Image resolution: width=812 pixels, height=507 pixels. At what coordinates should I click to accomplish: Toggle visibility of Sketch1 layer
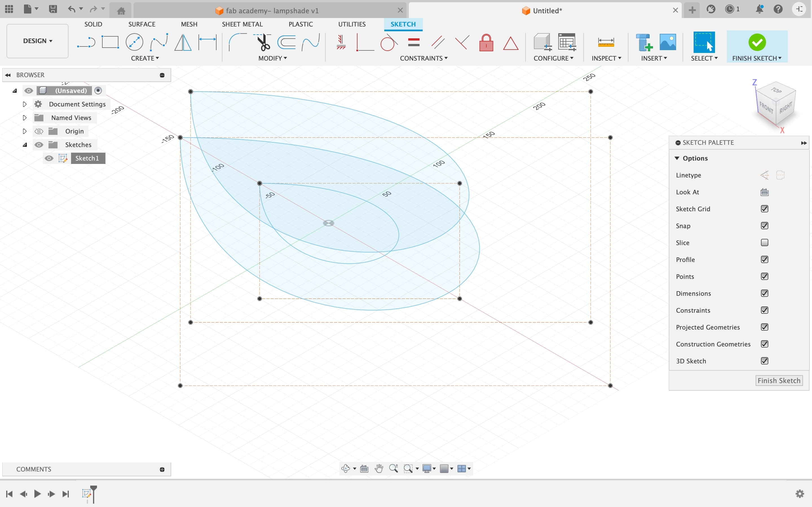pos(49,158)
